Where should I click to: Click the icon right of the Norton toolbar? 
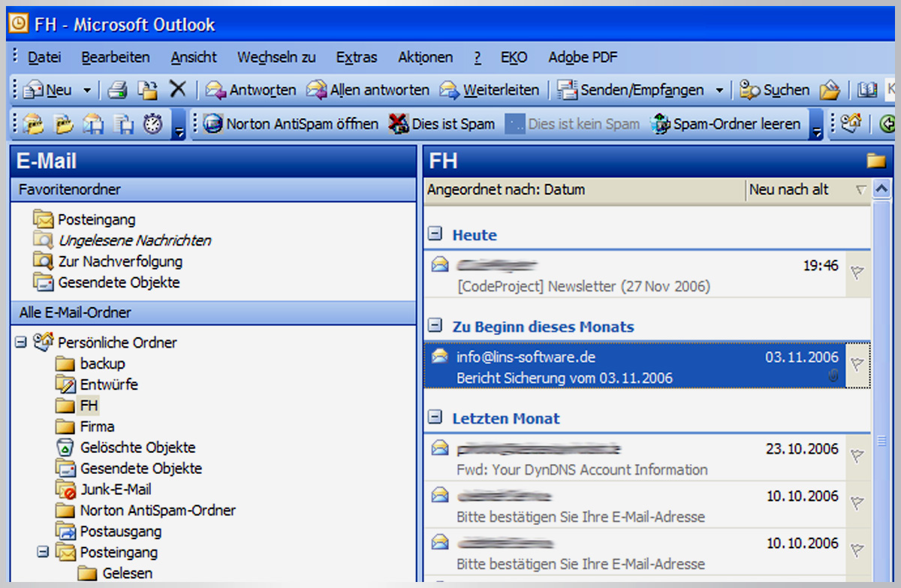(851, 124)
